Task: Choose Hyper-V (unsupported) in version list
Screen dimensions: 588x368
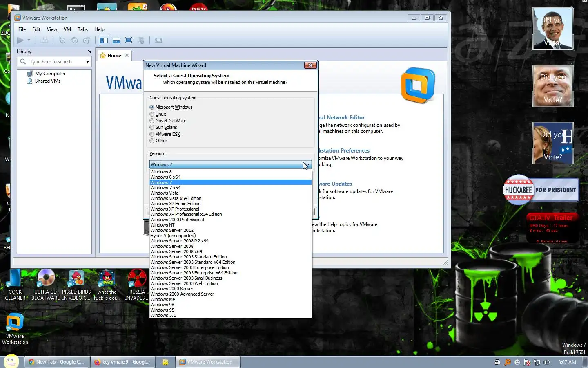Action: coord(231,236)
